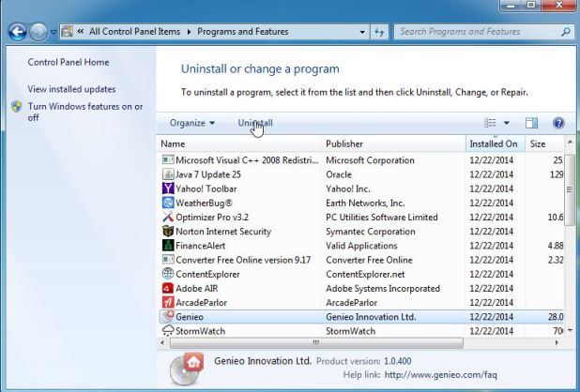Viewport: 580px width, 392px height.
Task: Select Norton Internet Security entry
Action: click(x=223, y=231)
